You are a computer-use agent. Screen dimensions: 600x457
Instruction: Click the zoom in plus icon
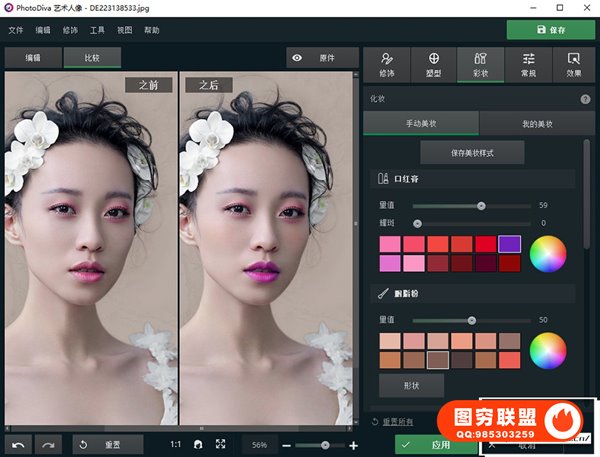(x=353, y=445)
